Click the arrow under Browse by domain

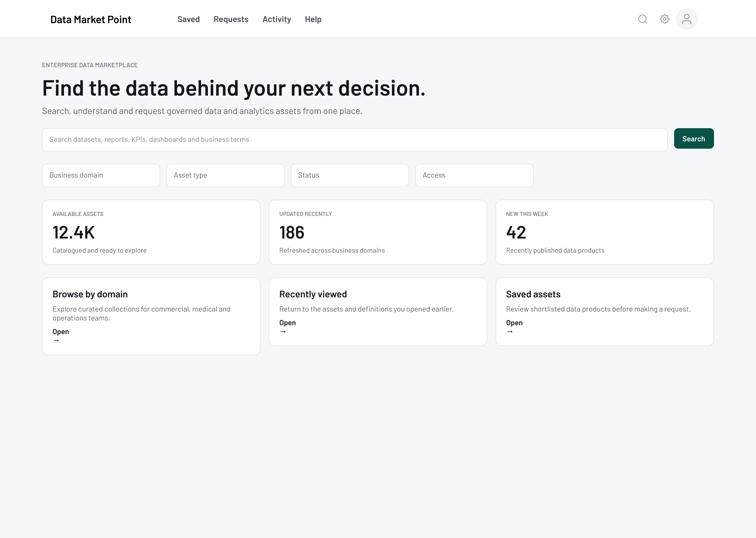click(x=56, y=340)
